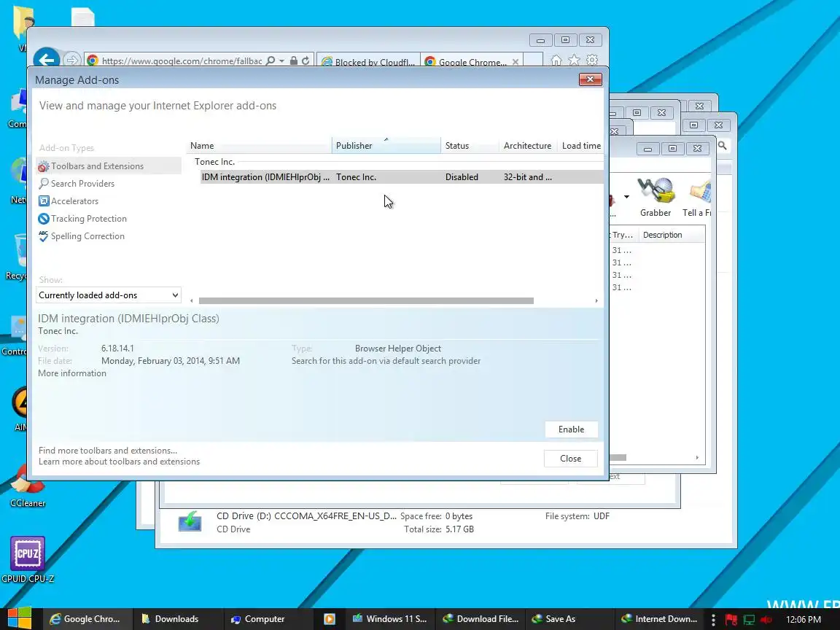Open Learn more about toolbars and extensions link
The height and width of the screenshot is (630, 840).
click(119, 462)
